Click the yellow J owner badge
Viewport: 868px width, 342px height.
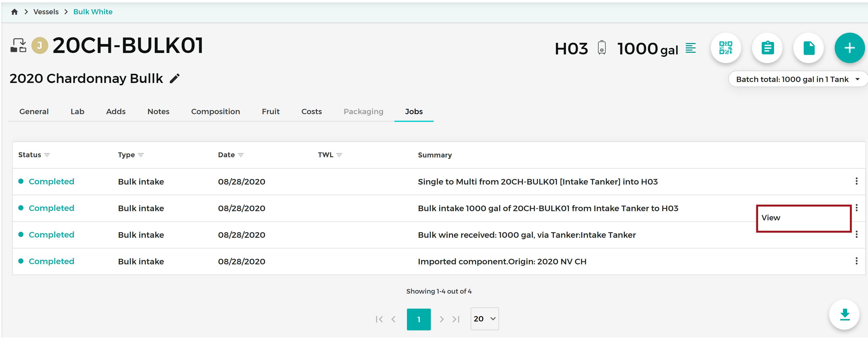[x=40, y=45]
